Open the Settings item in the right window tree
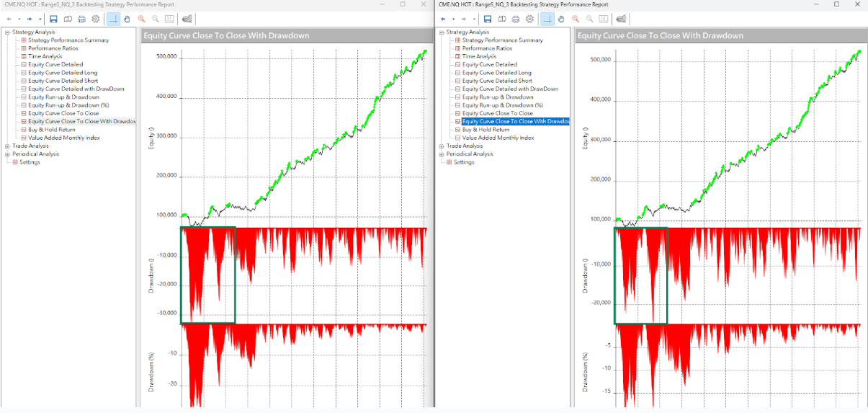Viewport: 868px width, 413px height. pos(464,162)
